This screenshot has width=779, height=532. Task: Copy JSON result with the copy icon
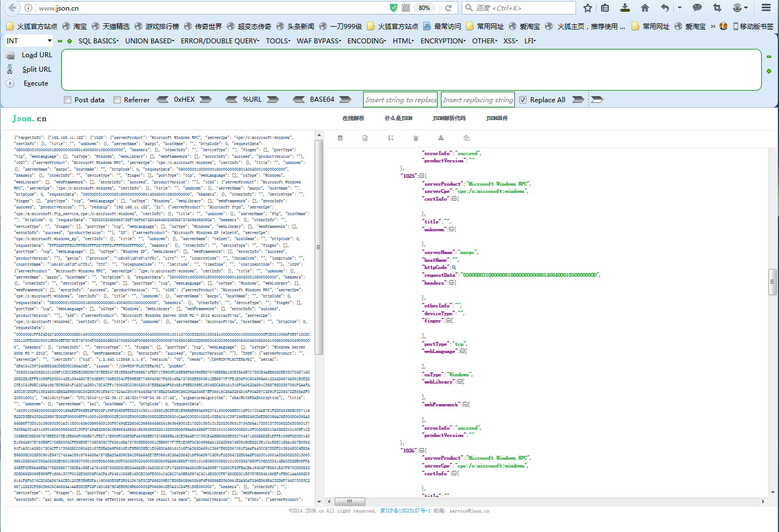coord(467,138)
